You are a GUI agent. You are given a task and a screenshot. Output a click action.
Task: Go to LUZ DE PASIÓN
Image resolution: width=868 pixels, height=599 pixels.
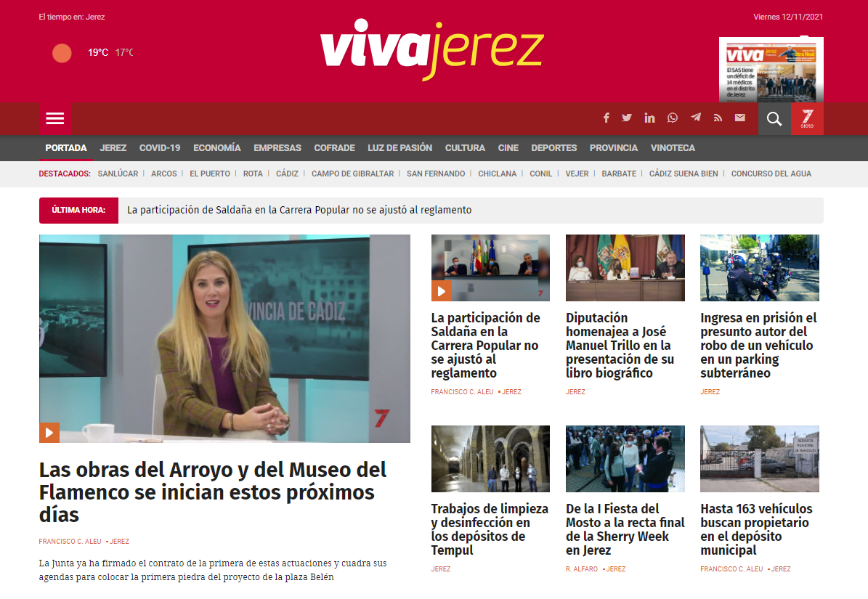[399, 147]
